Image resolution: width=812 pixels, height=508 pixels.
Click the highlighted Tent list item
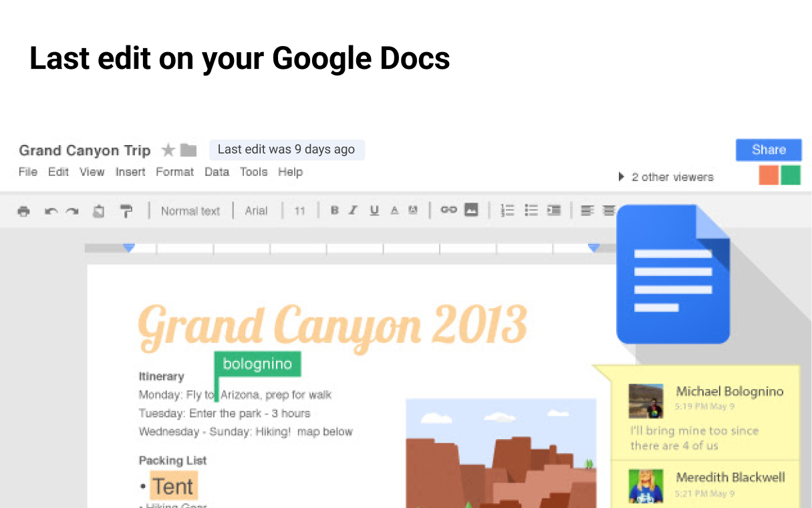click(174, 487)
